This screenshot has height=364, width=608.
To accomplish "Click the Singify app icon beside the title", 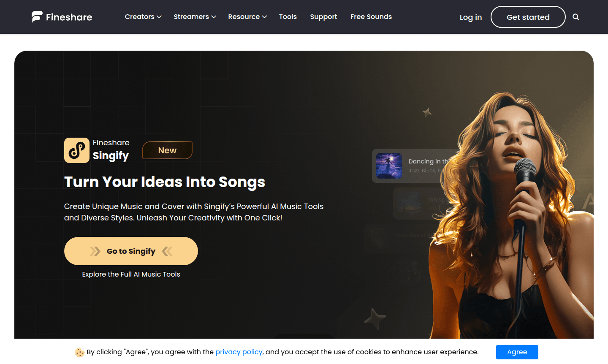I will click(x=76, y=150).
